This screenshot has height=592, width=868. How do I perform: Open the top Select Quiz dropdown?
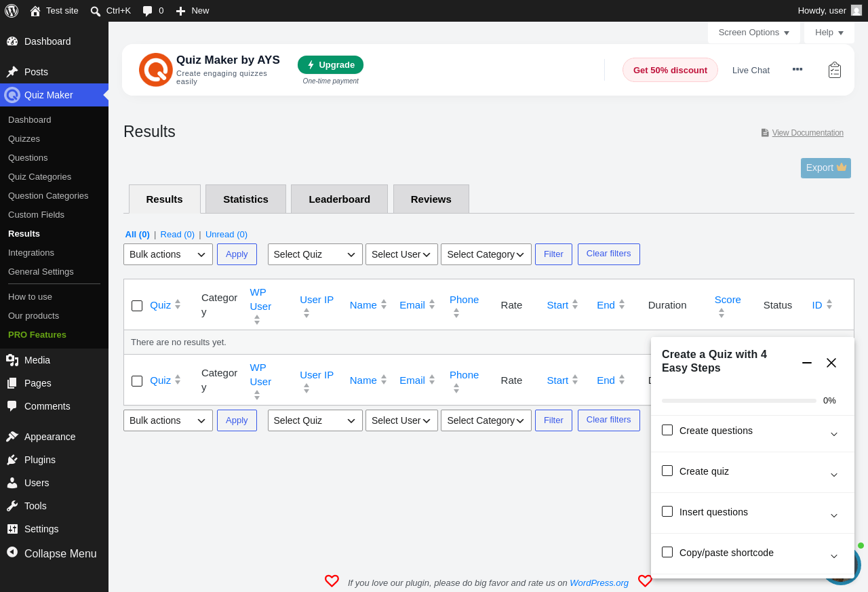coord(315,254)
